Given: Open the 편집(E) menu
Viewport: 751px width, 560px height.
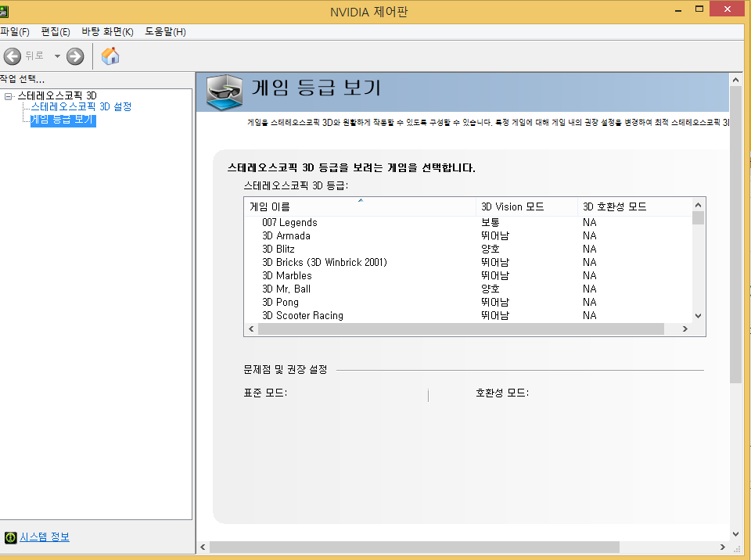Looking at the screenshot, I should coord(56,31).
